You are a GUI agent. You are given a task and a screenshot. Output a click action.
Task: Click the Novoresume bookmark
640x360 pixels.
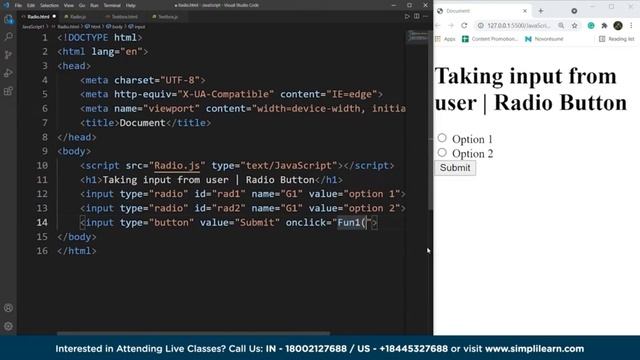click(x=544, y=39)
